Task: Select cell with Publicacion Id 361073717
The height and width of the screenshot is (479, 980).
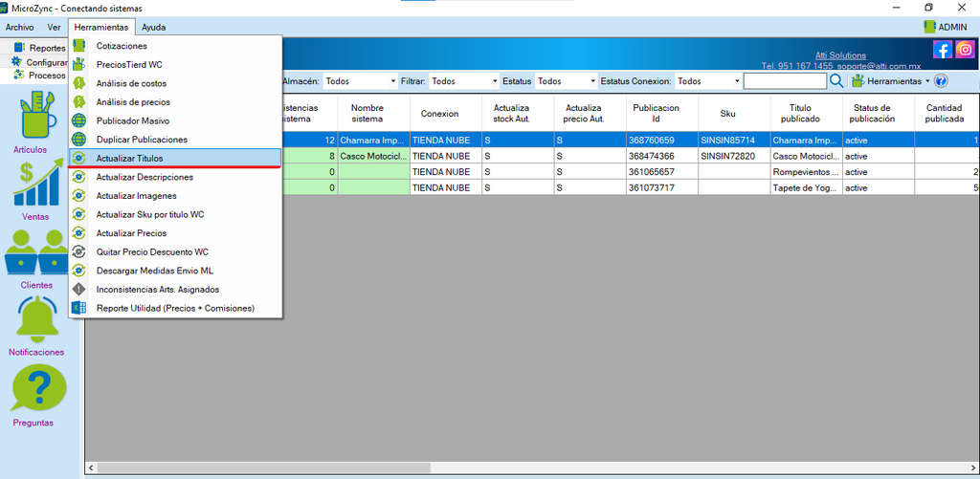Action: (662, 186)
